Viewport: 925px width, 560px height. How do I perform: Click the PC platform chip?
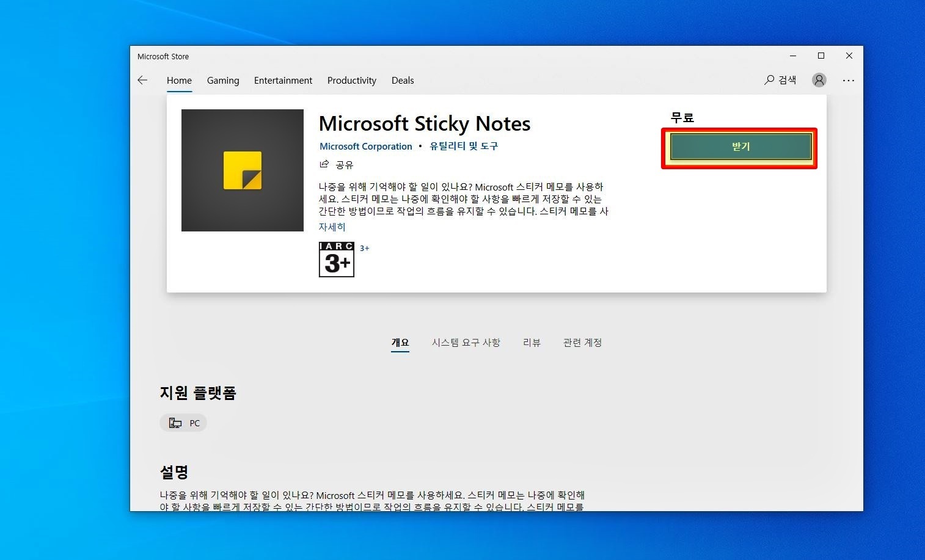183,423
